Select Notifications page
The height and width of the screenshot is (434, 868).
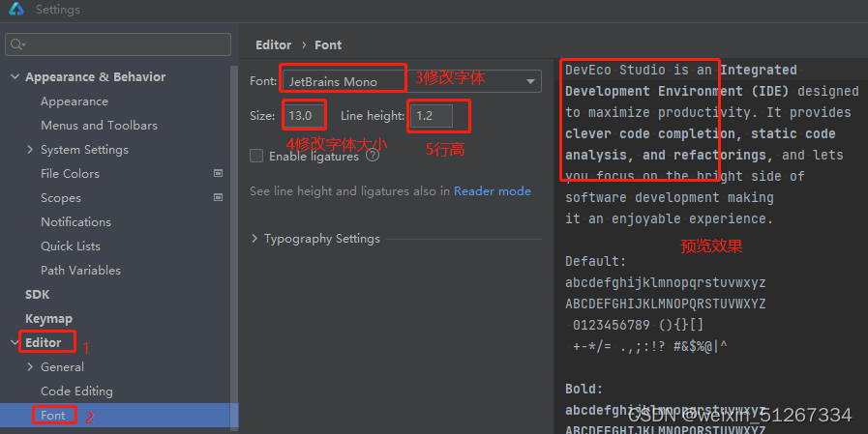pyautogui.click(x=75, y=221)
